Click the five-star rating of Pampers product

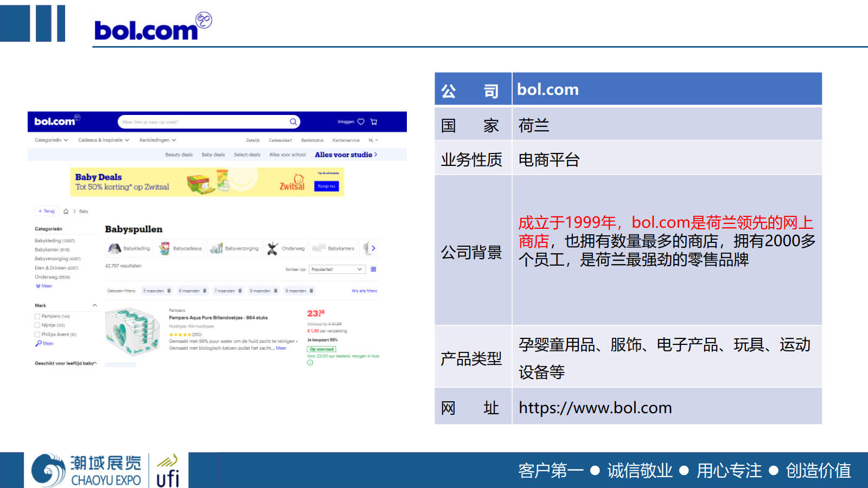[179, 335]
